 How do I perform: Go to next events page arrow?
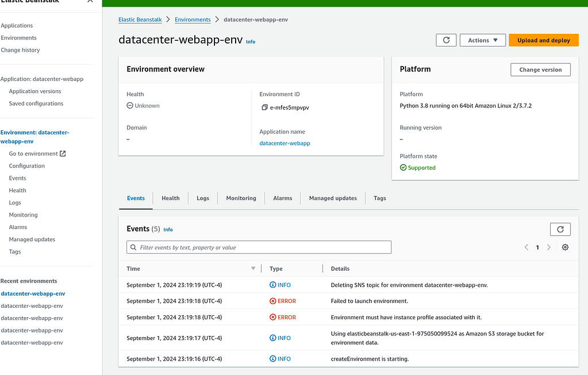coord(549,248)
